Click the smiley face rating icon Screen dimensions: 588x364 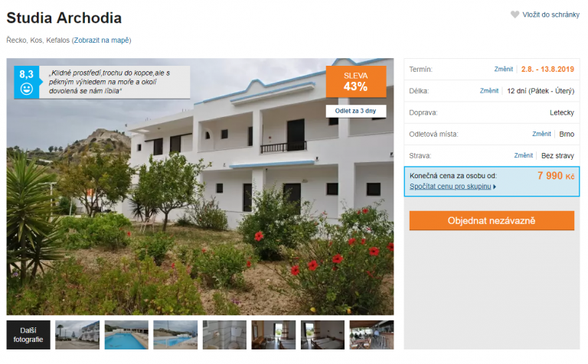click(x=26, y=89)
